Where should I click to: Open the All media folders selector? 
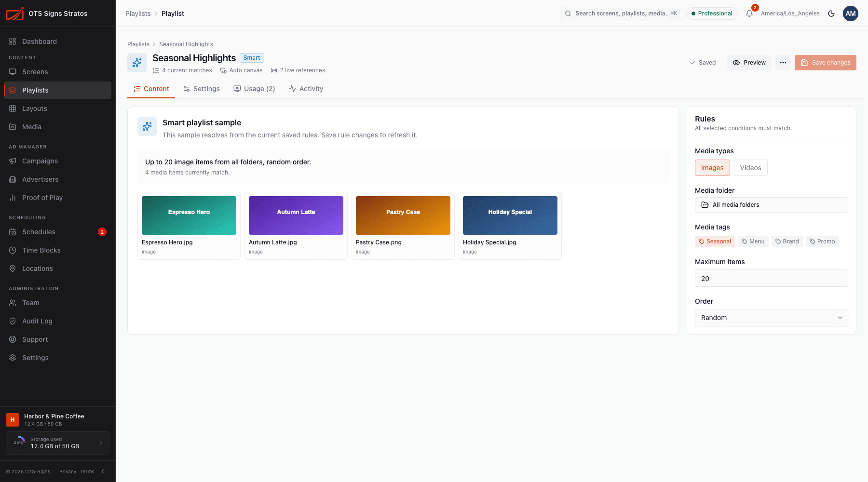pos(771,205)
